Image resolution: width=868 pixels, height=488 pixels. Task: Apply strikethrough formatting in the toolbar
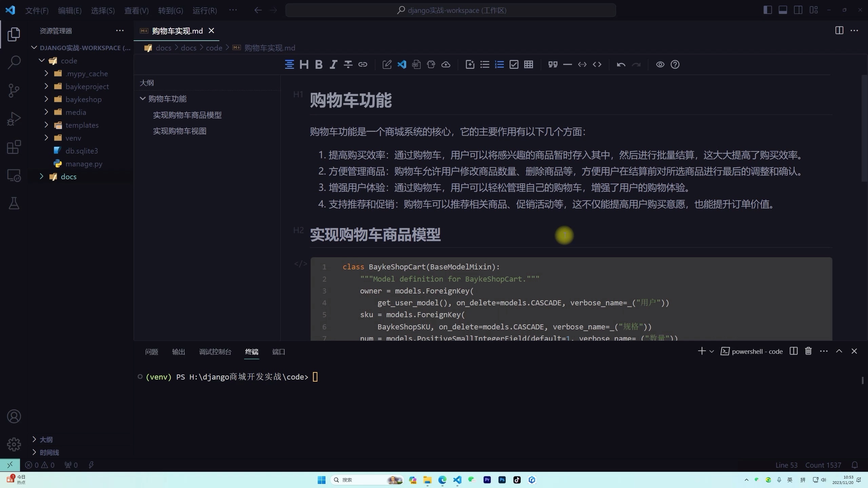pyautogui.click(x=348, y=64)
